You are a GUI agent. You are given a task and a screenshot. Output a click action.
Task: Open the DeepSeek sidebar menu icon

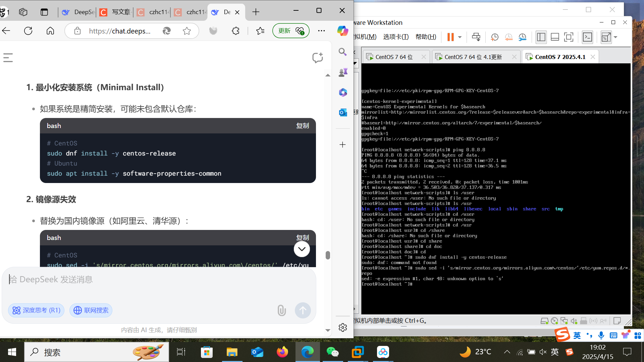(x=8, y=58)
